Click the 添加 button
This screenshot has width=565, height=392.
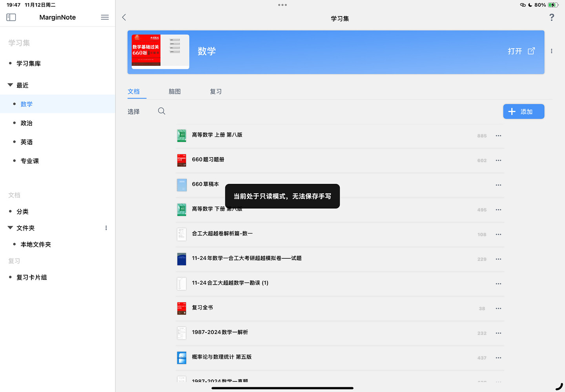[524, 111]
